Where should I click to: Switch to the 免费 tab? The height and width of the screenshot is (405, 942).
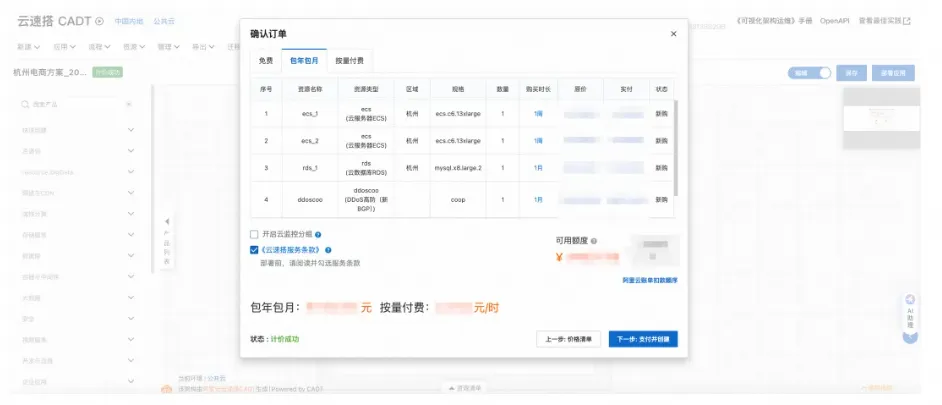266,61
